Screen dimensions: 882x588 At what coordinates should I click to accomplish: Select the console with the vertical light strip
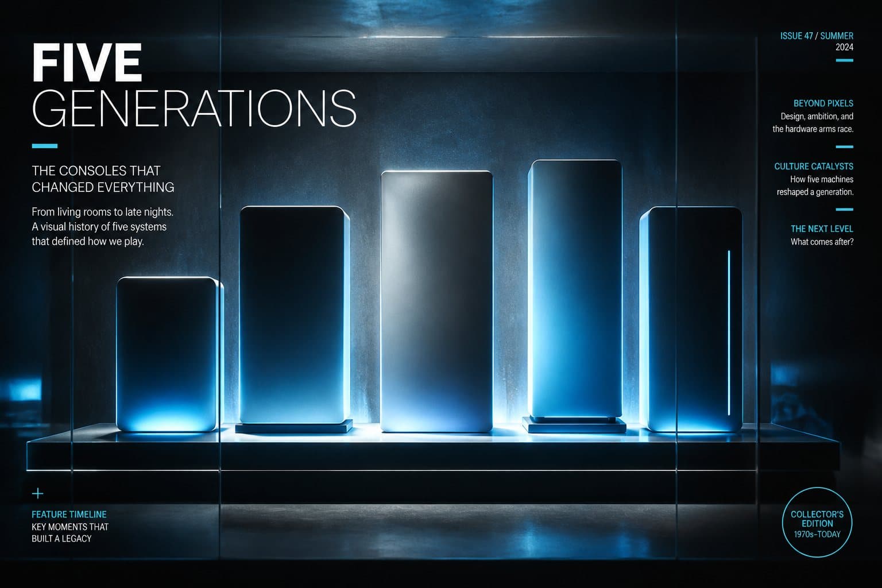coord(691,319)
